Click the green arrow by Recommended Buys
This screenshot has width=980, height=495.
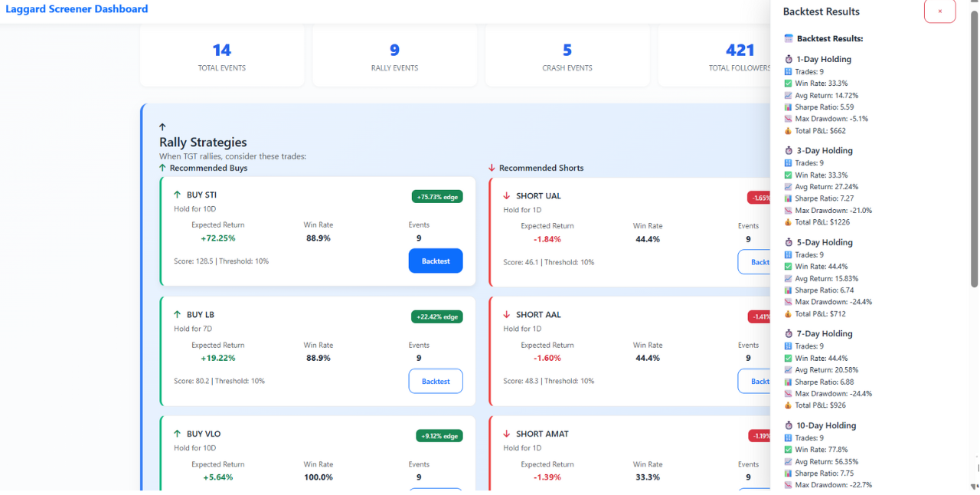(162, 168)
